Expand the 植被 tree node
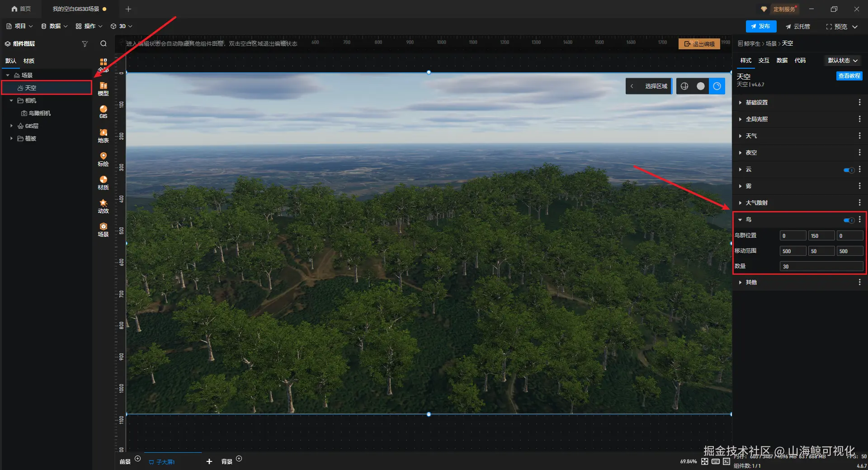The width and height of the screenshot is (868, 470). tap(11, 138)
